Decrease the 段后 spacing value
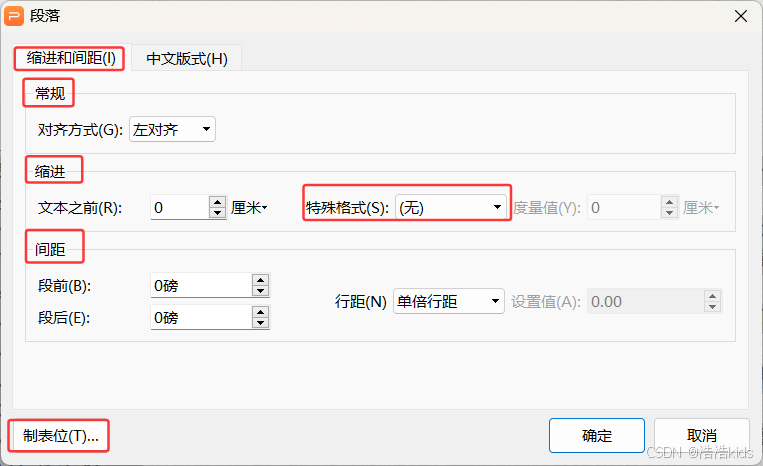 (x=261, y=323)
